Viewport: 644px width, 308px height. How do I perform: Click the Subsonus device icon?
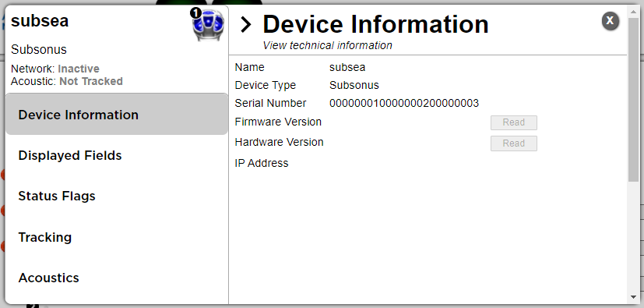[209, 25]
